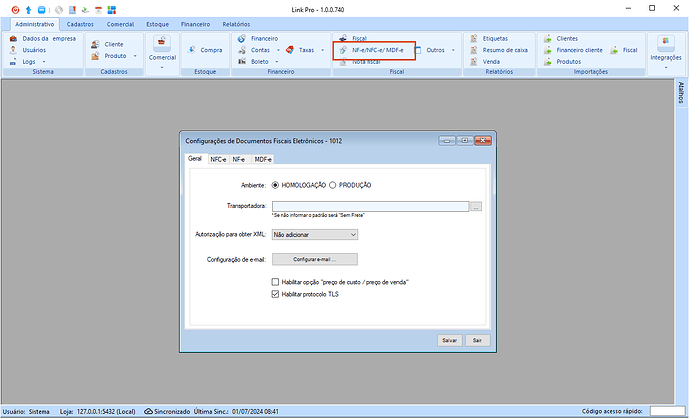Click the Configurar e-mail button
689x418 pixels.
tap(314, 259)
